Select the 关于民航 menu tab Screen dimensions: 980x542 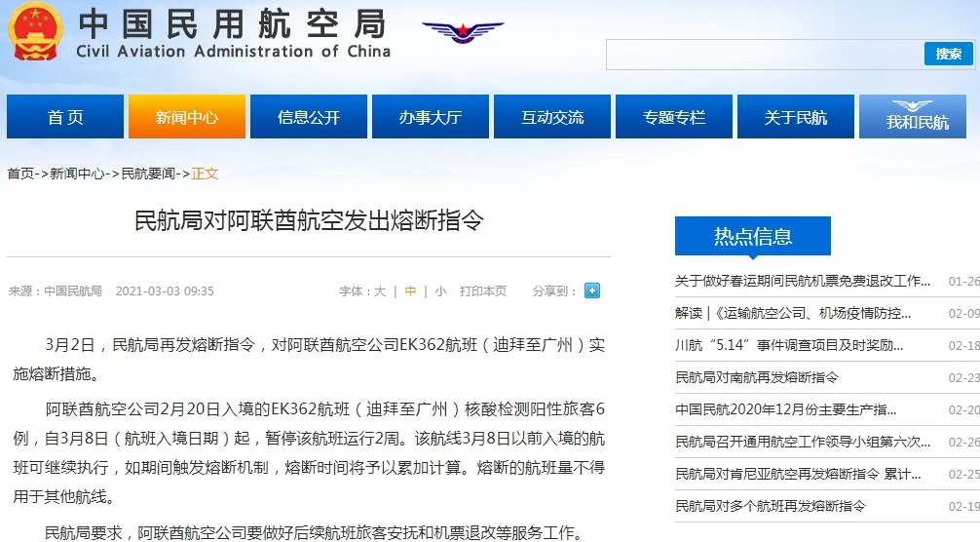coord(796,117)
